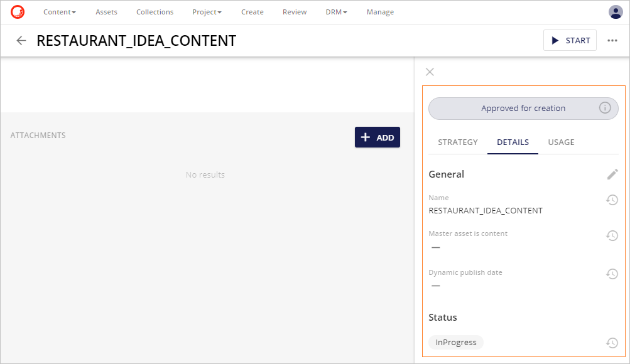Expand the Project dropdown

207,11
